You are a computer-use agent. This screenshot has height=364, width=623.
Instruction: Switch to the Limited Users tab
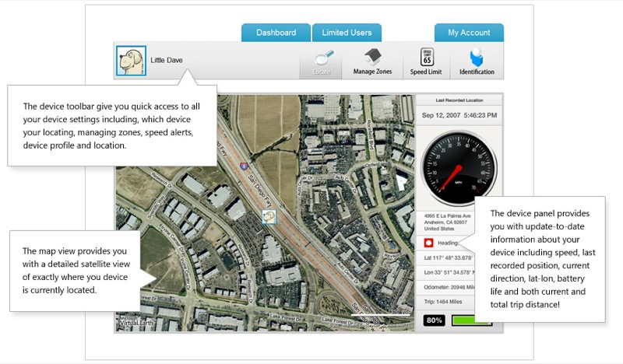[x=347, y=33]
